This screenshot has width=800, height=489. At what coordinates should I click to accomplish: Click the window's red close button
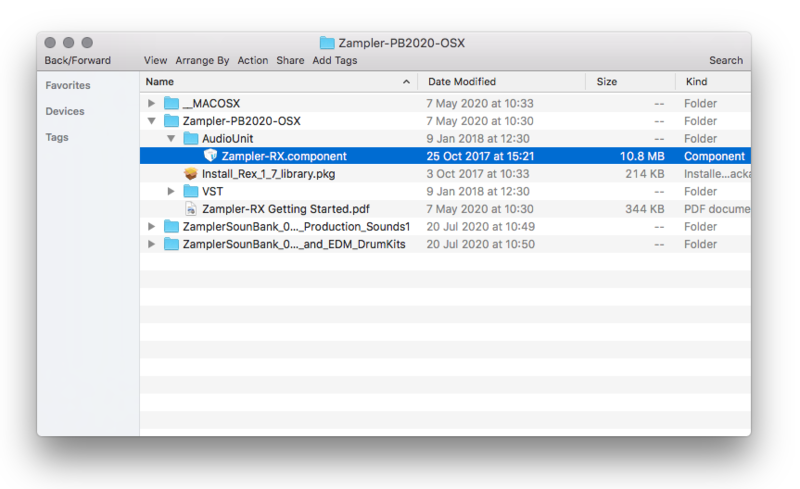point(50,42)
